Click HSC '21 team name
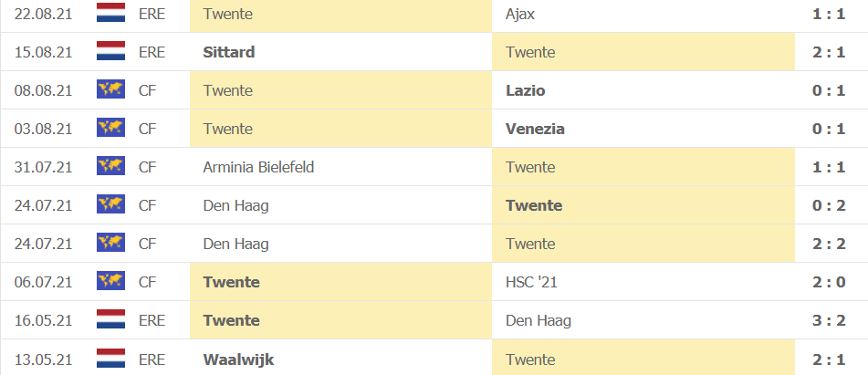 tap(531, 282)
